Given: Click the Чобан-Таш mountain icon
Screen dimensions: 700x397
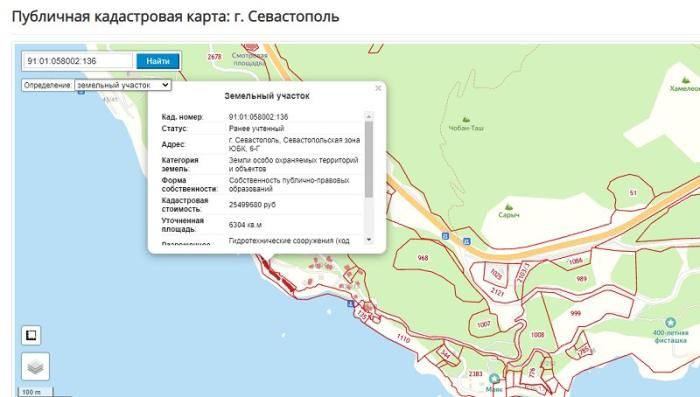Looking at the screenshot, I should pos(466,119).
